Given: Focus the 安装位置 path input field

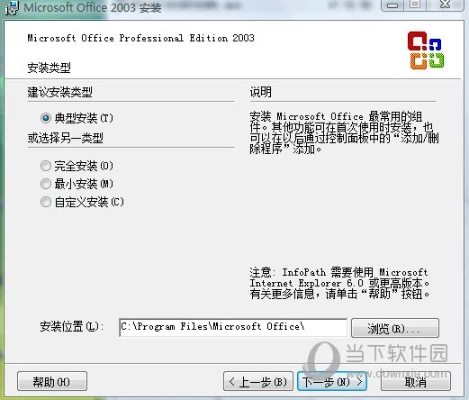Looking at the screenshot, I should [233, 327].
